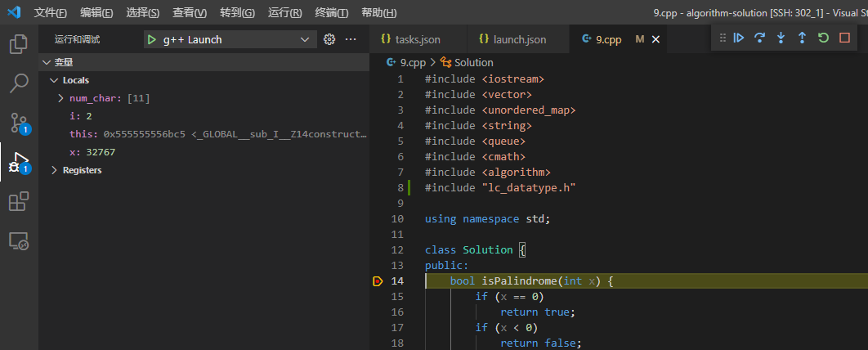
Task: Open the Source Control view icon
Action: coord(20,123)
